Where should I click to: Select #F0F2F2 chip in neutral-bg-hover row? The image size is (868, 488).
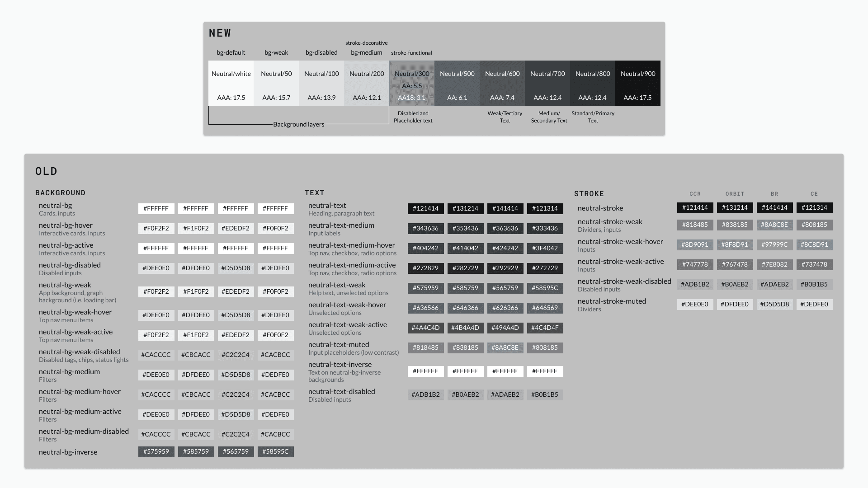156,229
